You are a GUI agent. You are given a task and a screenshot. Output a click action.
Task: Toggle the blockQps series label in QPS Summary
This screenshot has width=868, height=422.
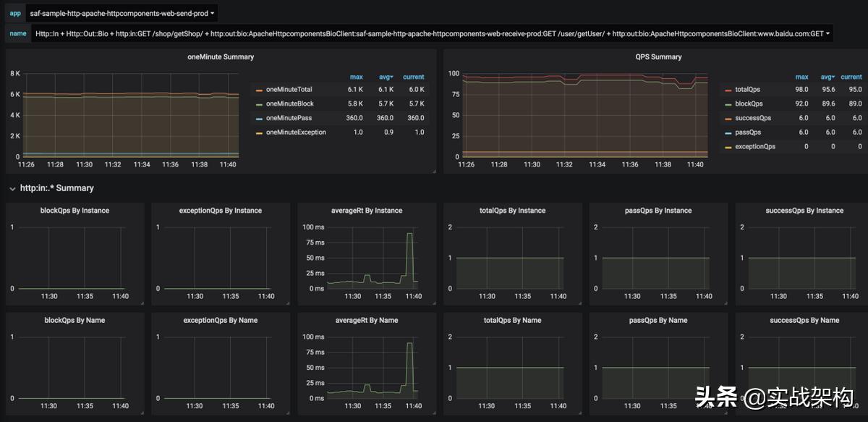click(749, 104)
